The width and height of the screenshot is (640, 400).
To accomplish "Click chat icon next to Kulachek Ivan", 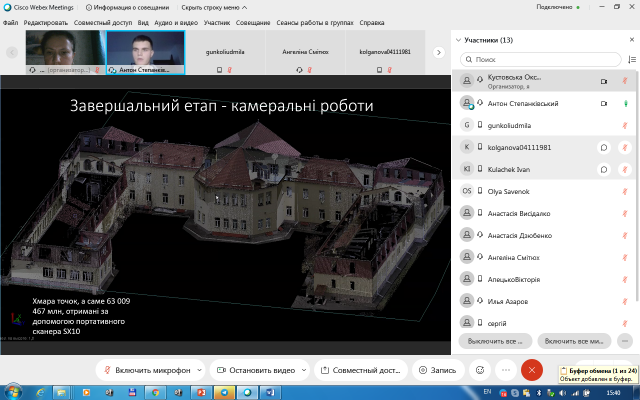I will tap(603, 169).
